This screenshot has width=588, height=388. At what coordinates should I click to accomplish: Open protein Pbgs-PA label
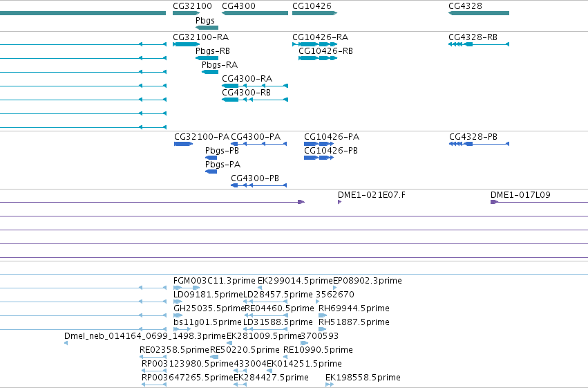[222, 165]
